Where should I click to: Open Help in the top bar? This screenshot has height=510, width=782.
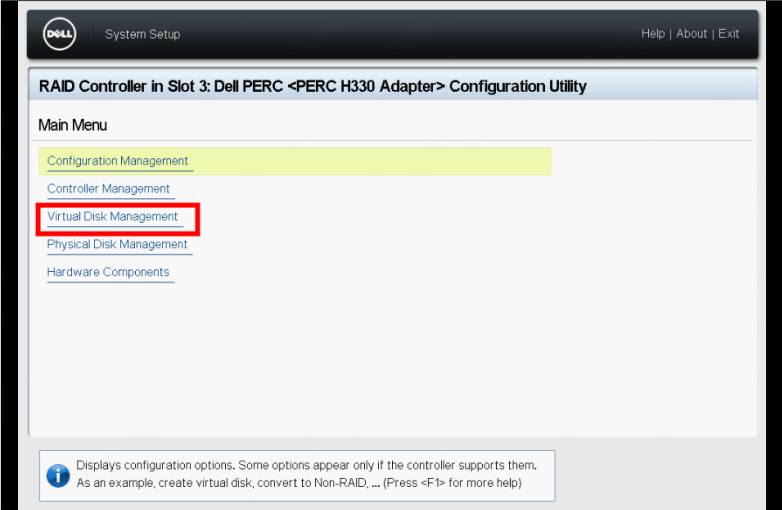click(653, 34)
